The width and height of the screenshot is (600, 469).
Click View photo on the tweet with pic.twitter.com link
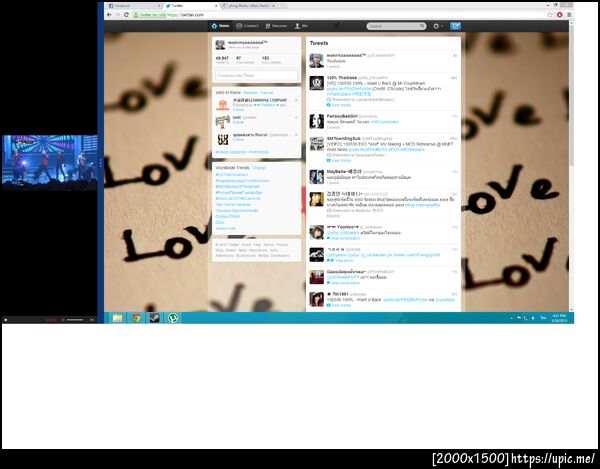(x=340, y=260)
